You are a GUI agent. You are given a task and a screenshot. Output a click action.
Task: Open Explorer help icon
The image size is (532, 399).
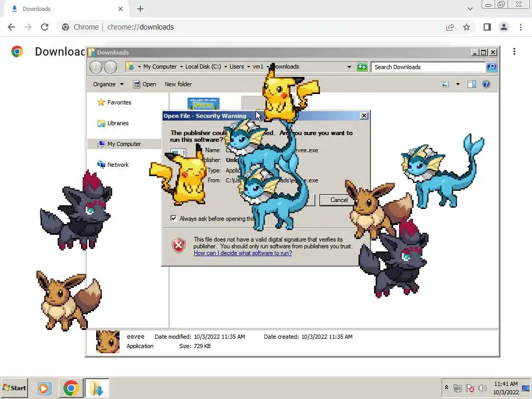(x=486, y=84)
